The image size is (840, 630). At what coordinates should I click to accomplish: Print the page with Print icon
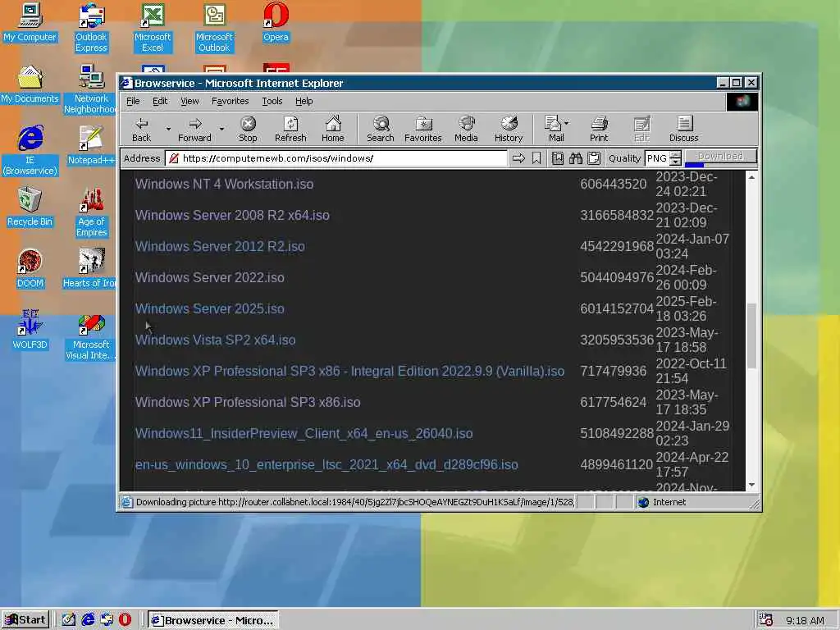point(599,129)
